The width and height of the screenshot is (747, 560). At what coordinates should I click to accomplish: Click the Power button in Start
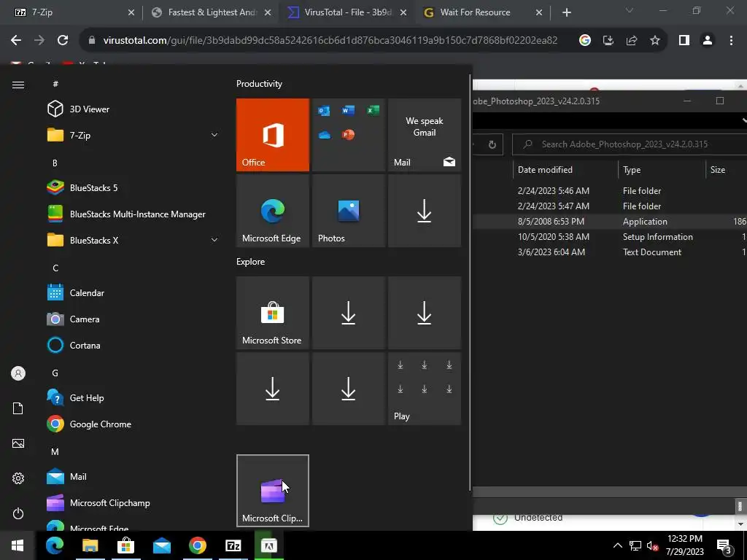pos(18,513)
